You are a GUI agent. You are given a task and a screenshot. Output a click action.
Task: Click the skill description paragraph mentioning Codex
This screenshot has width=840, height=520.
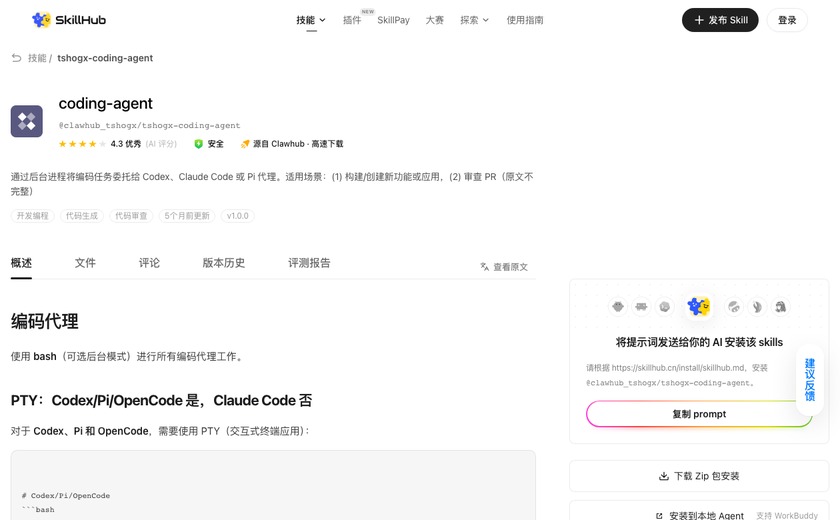point(272,184)
